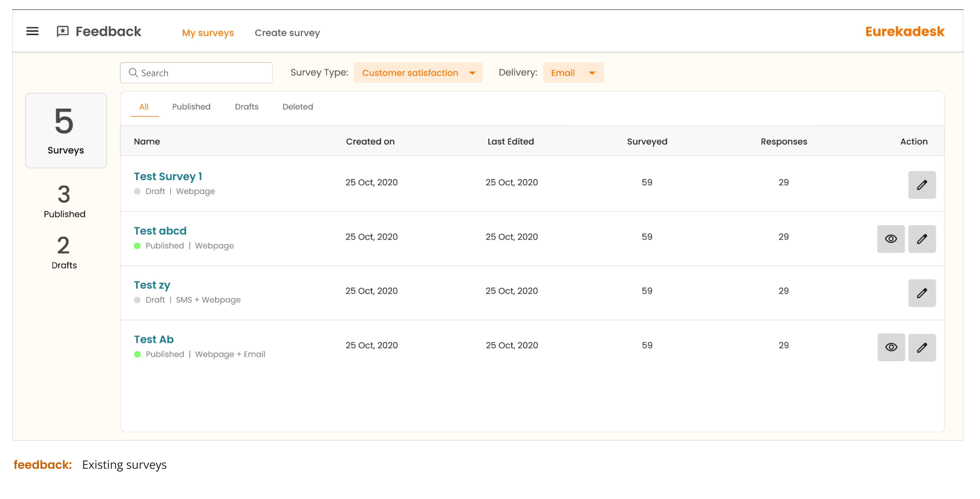The image size is (980, 499).
Task: Switch to the Published tab
Action: click(191, 107)
